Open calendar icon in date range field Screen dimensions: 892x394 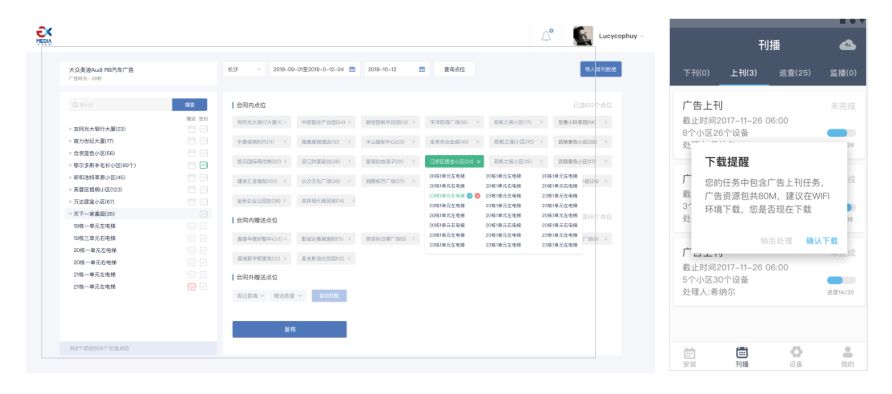(352, 69)
